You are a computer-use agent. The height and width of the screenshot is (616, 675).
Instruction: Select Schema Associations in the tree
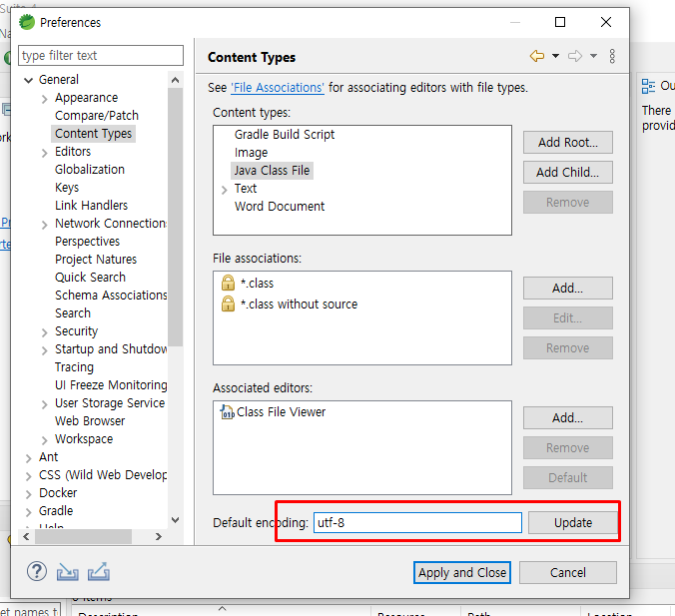pyautogui.click(x=111, y=295)
